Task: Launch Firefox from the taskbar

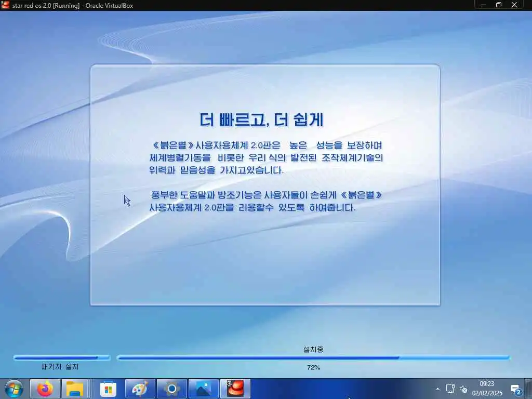Action: click(x=45, y=389)
